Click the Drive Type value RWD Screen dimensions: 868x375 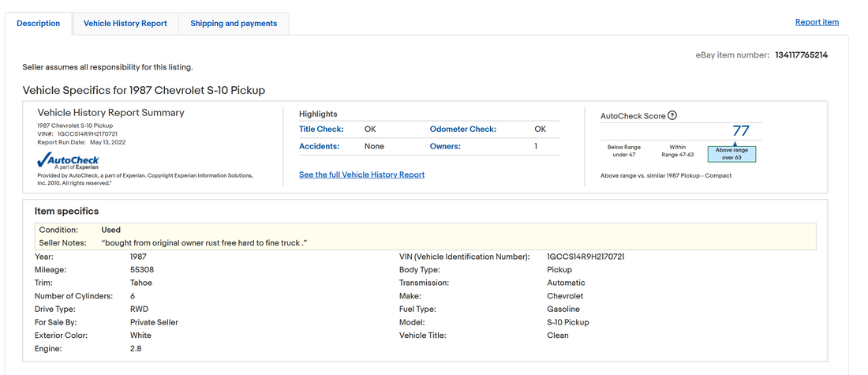pyautogui.click(x=140, y=309)
